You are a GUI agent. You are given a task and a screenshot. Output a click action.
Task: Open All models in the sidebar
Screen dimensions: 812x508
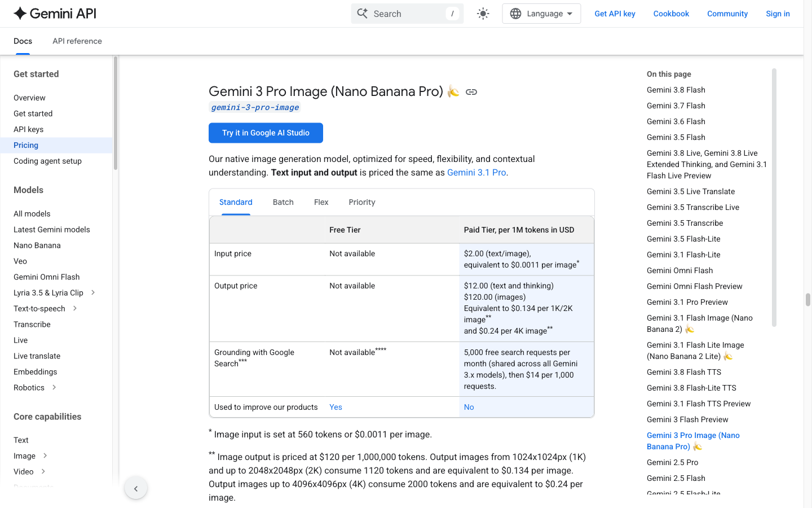[x=32, y=214]
